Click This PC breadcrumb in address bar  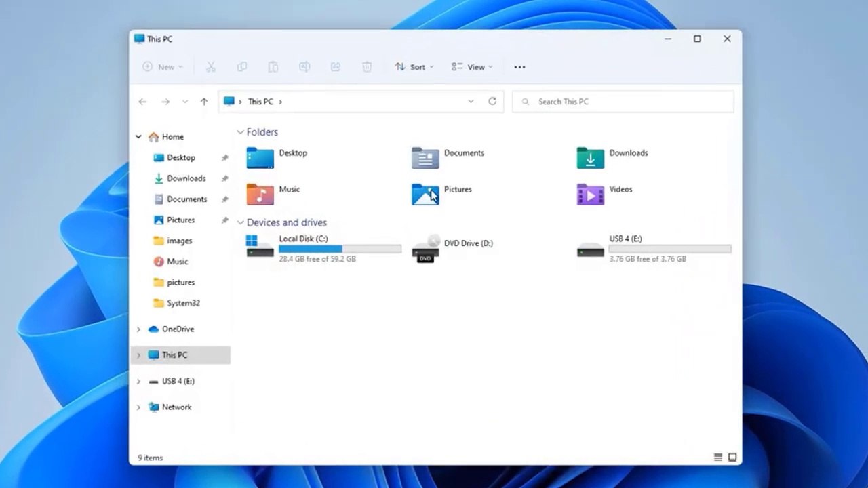[260, 102]
